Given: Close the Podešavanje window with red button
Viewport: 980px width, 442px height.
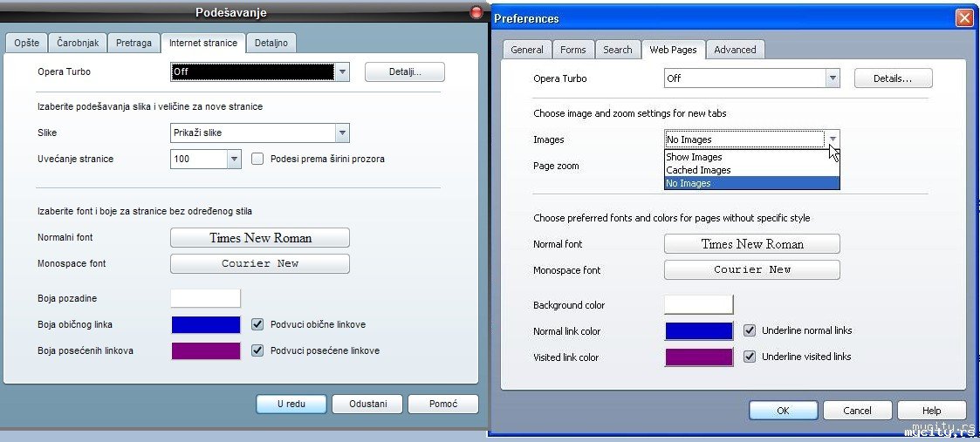Looking at the screenshot, I should pos(476,12).
